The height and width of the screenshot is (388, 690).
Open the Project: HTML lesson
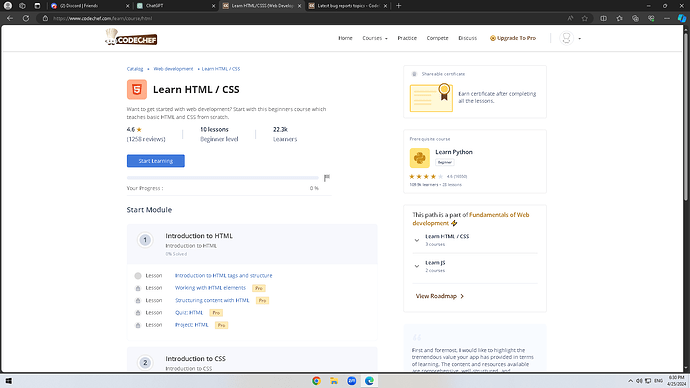pos(191,325)
